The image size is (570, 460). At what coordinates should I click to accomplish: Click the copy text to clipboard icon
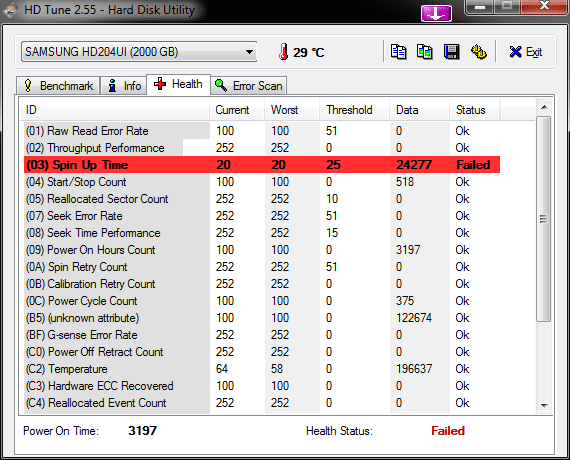point(398,52)
